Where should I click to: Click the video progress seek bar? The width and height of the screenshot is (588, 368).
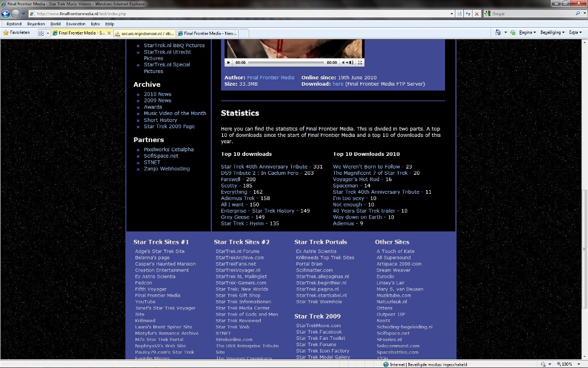pyautogui.click(x=286, y=62)
